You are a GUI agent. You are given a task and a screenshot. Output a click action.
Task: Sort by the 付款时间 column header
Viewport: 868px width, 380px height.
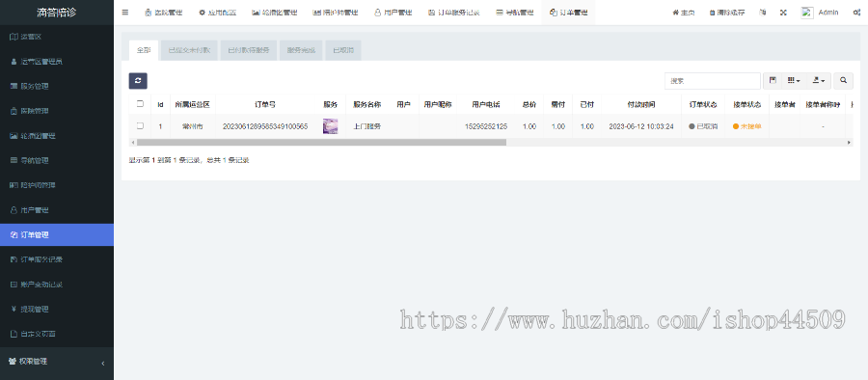click(641, 104)
